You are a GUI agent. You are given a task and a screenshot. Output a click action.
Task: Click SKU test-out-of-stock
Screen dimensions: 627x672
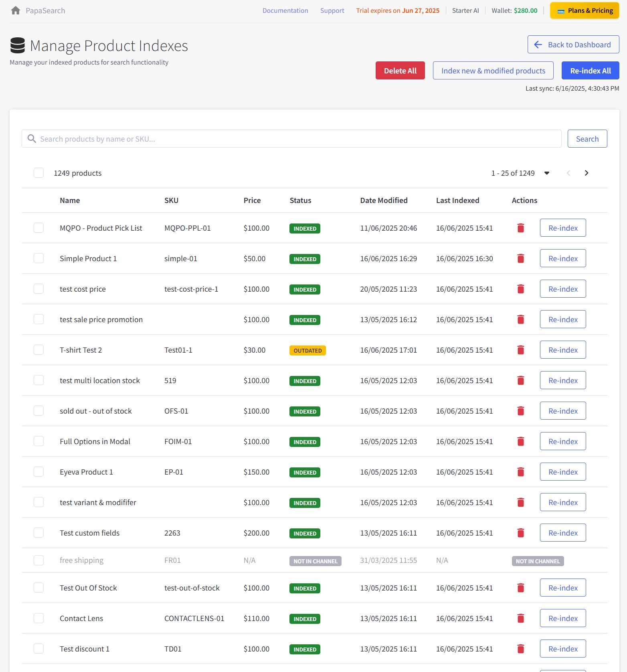(x=192, y=588)
